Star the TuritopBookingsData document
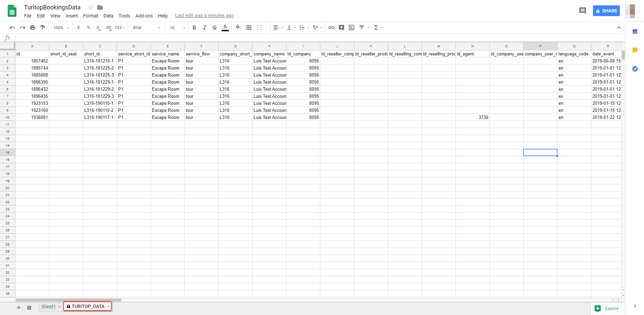This screenshot has width=644, height=315. [91, 7]
